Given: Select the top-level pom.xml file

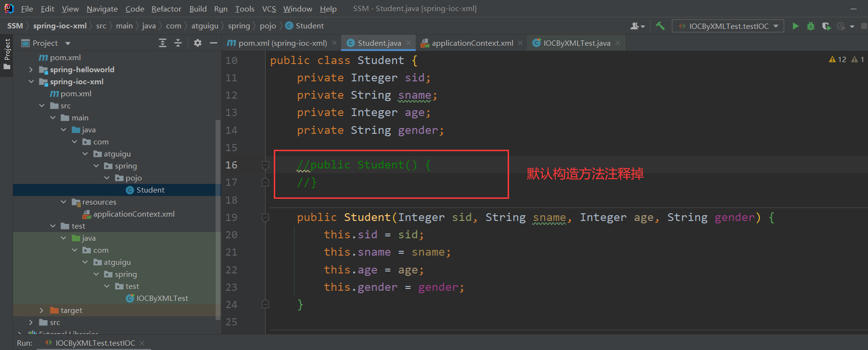Looking at the screenshot, I should (60, 58).
